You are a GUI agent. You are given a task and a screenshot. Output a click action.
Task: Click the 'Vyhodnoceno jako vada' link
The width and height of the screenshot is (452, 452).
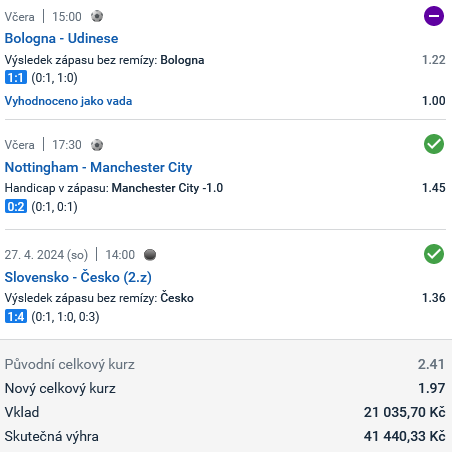(x=68, y=101)
